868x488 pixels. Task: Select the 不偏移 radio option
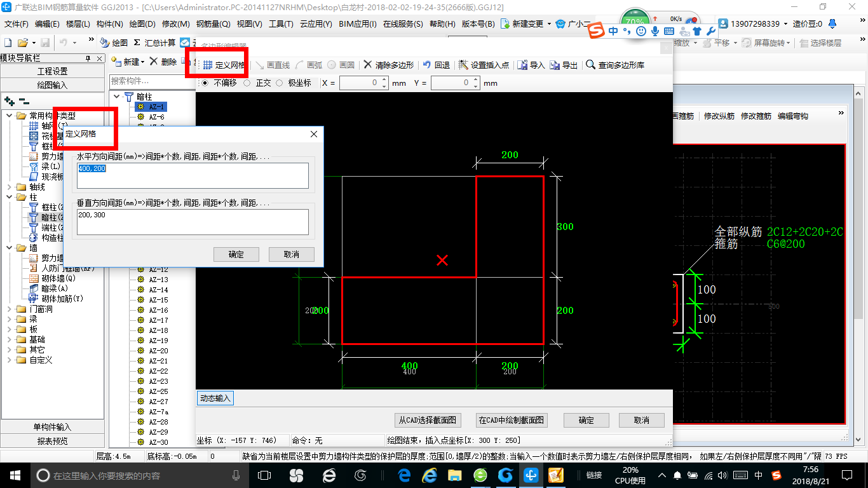205,83
